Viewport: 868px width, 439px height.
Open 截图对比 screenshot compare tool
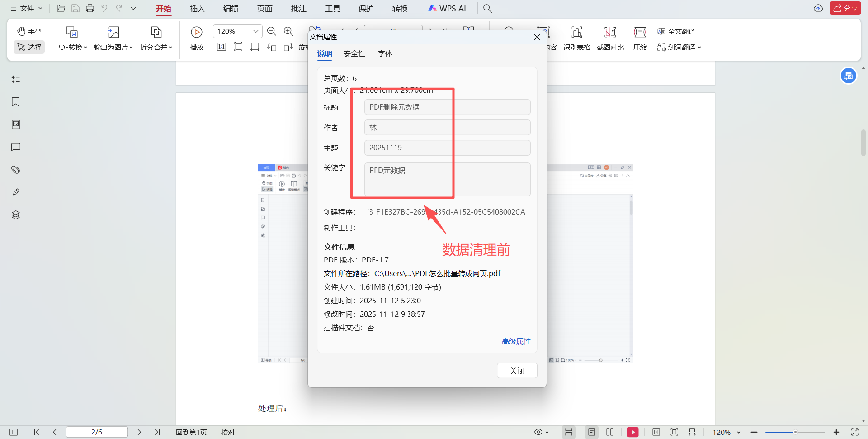click(610, 38)
